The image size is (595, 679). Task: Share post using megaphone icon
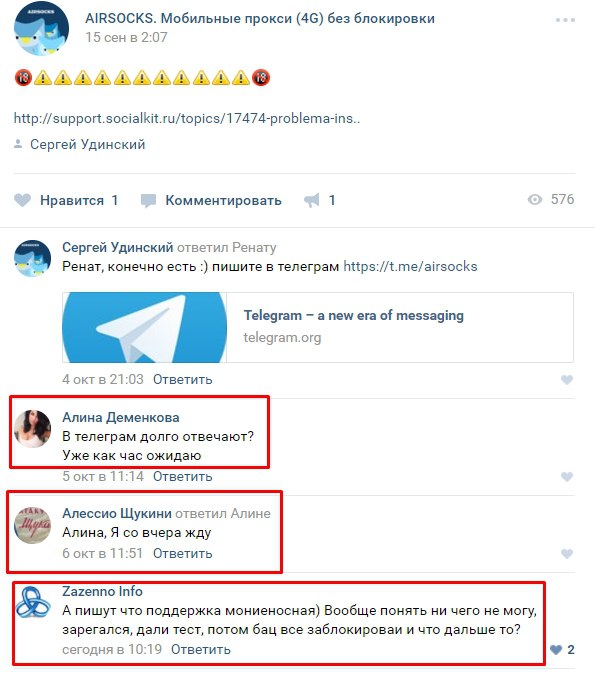(311, 200)
